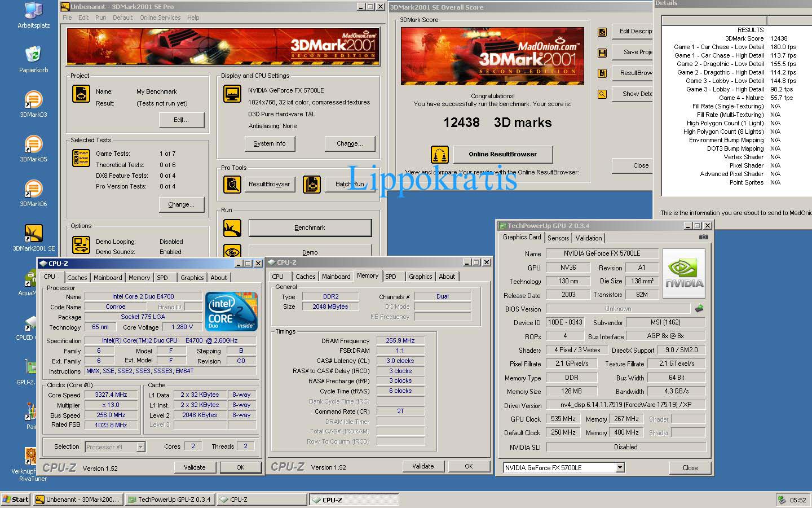The height and width of the screenshot is (508, 812).
Task: Click the Specification field showing E4700 @ 2.60GHz
Action: 170,340
